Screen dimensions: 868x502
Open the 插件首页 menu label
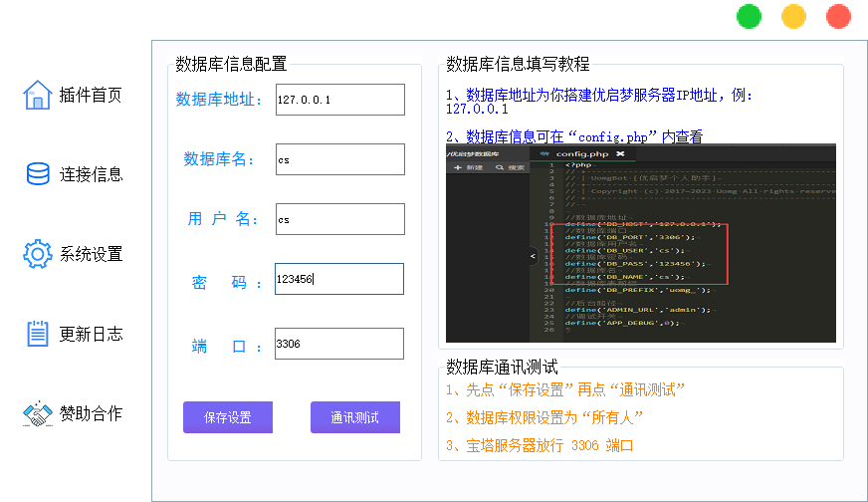coord(91,96)
